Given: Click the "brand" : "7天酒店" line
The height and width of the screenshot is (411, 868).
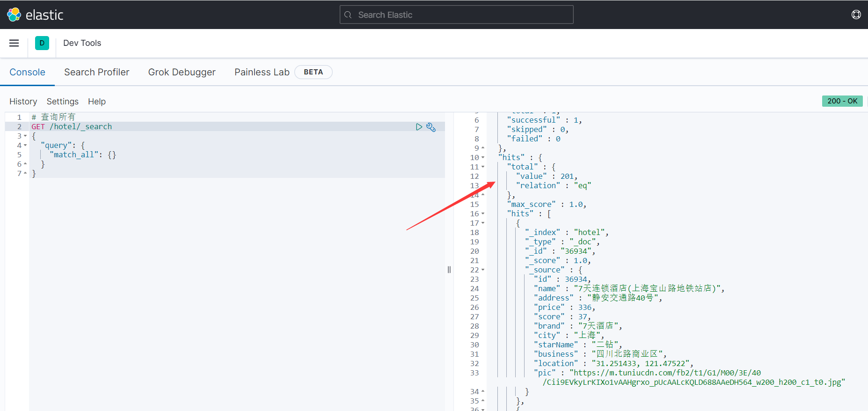Looking at the screenshot, I should tap(578, 326).
